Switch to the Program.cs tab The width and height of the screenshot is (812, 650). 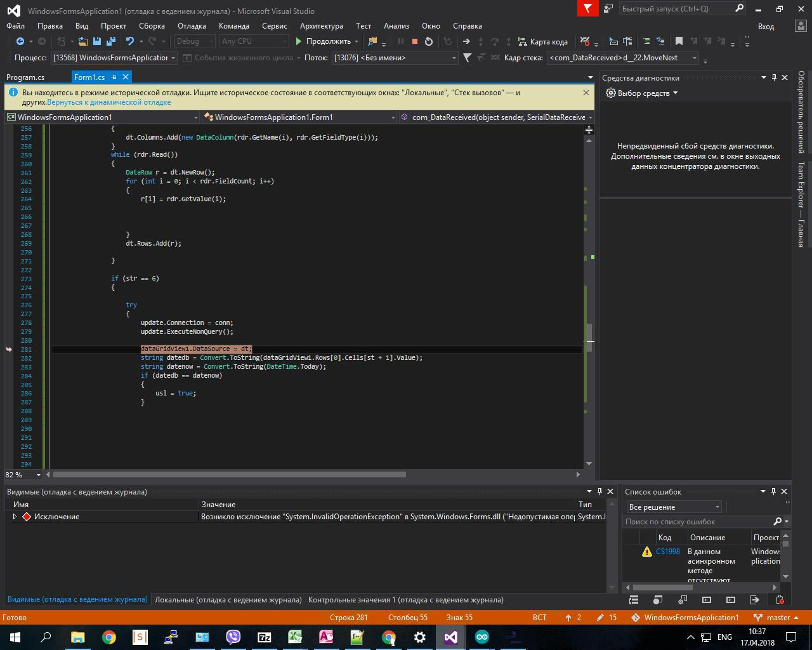(25, 77)
